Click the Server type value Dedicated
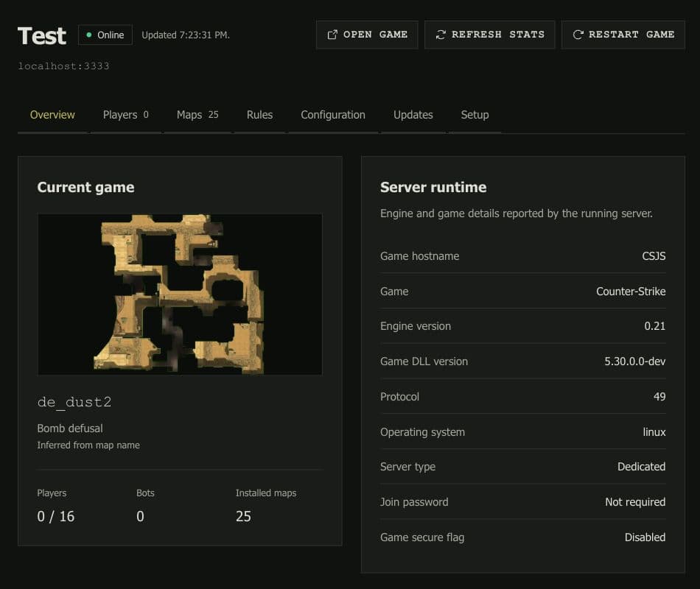The height and width of the screenshot is (589, 700). coord(642,467)
